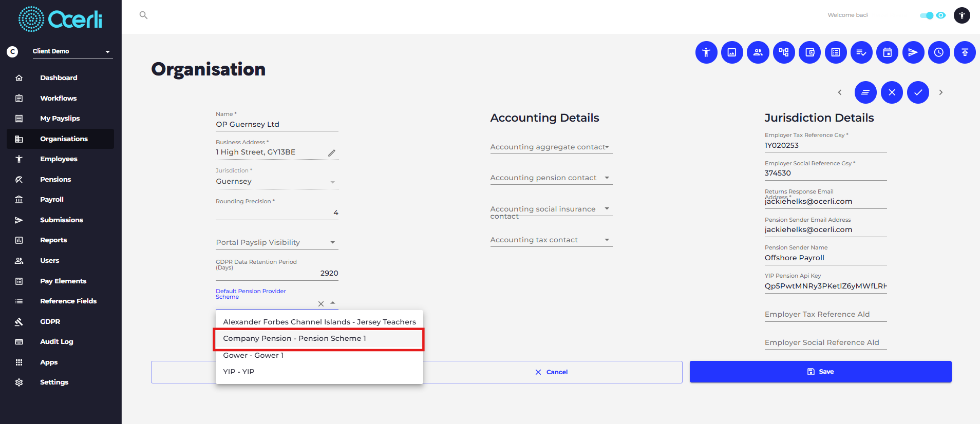Go to Employees in sidebar
Viewport: 980px width, 424px height.
click(x=60, y=159)
